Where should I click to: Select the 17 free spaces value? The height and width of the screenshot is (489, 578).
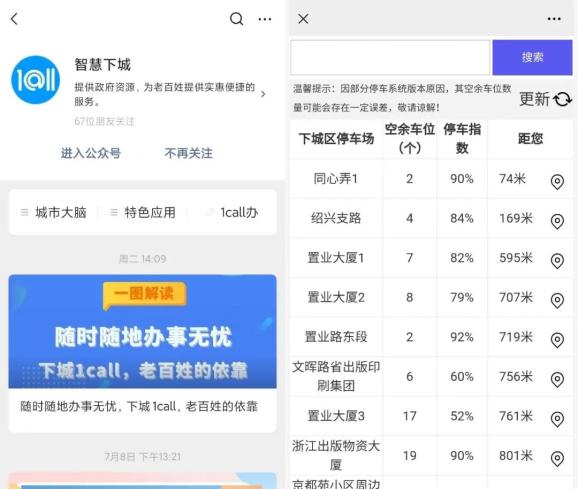coord(410,416)
